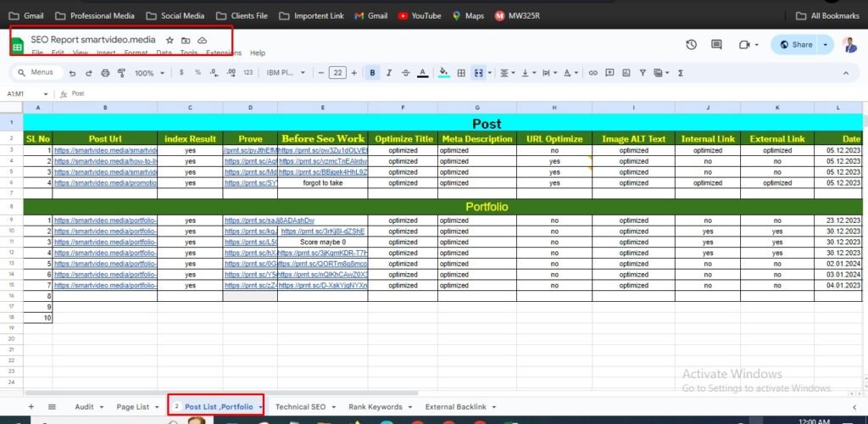This screenshot has width=868, height=424.
Task: Move document using the folder icon
Action: [x=186, y=41]
